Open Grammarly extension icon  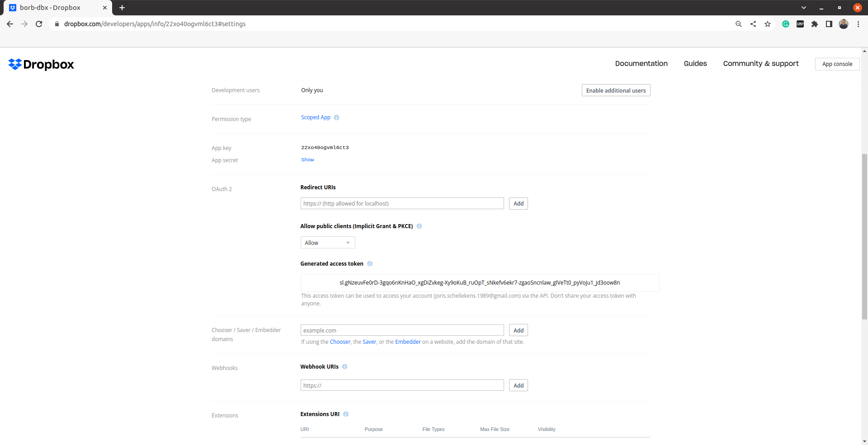[x=786, y=24]
